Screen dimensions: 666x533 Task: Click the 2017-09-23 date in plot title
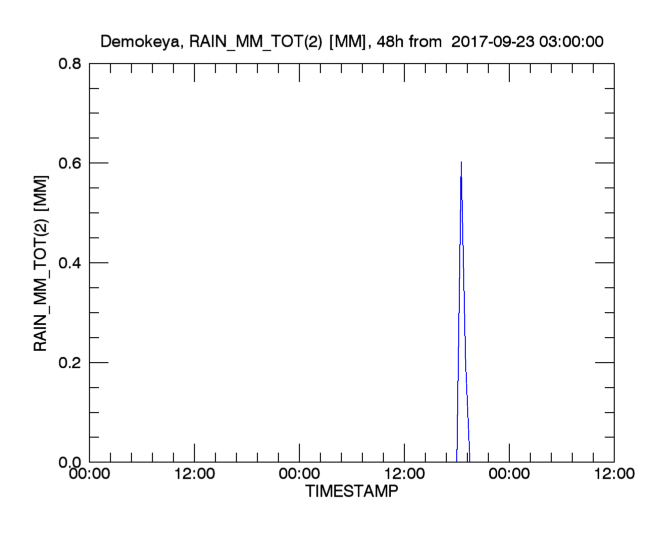(489, 42)
